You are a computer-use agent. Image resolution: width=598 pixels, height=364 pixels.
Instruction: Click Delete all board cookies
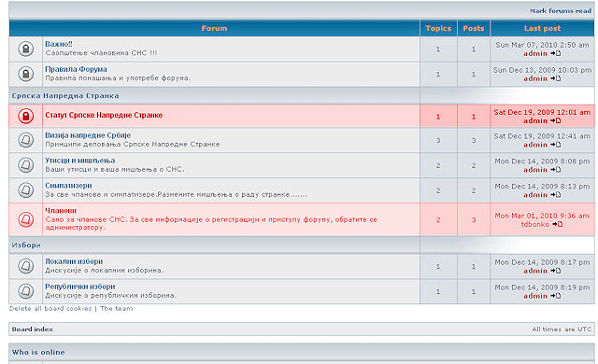click(x=50, y=308)
